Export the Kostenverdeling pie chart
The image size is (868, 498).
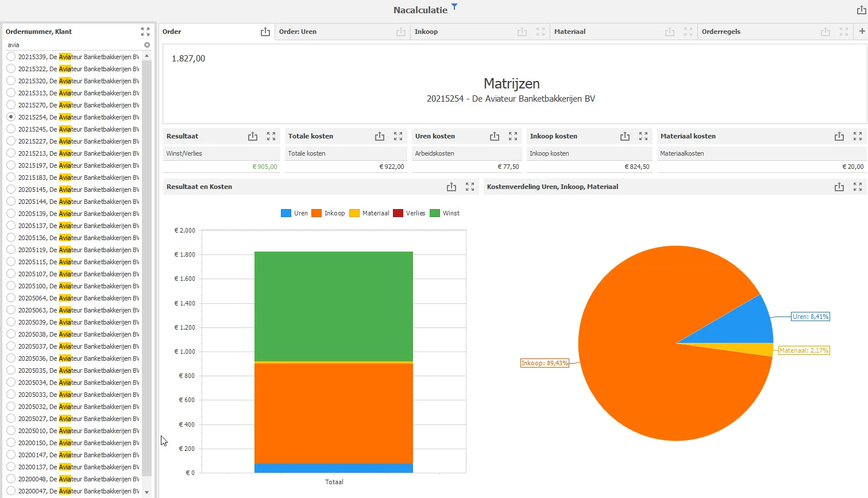839,187
